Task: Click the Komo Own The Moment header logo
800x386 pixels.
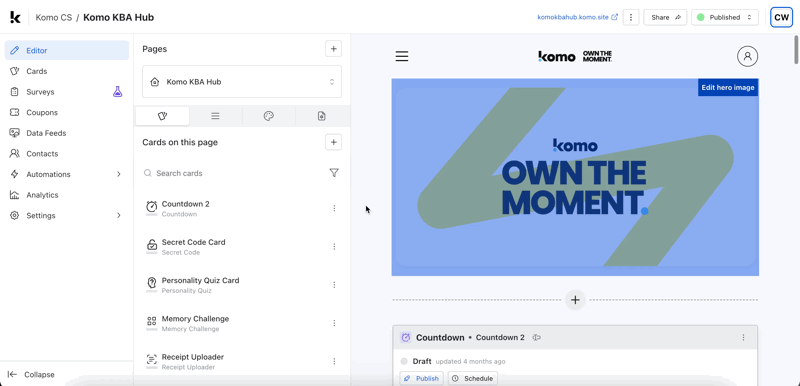Action: click(x=575, y=56)
